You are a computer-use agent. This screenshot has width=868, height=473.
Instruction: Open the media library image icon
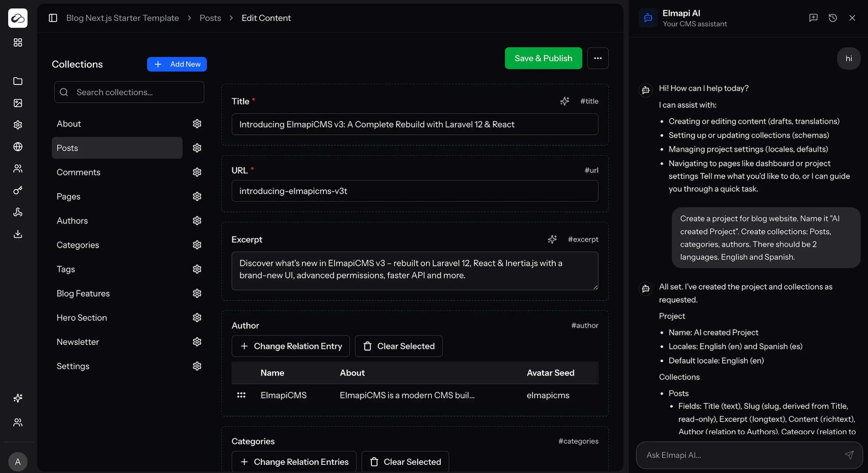[x=18, y=103]
